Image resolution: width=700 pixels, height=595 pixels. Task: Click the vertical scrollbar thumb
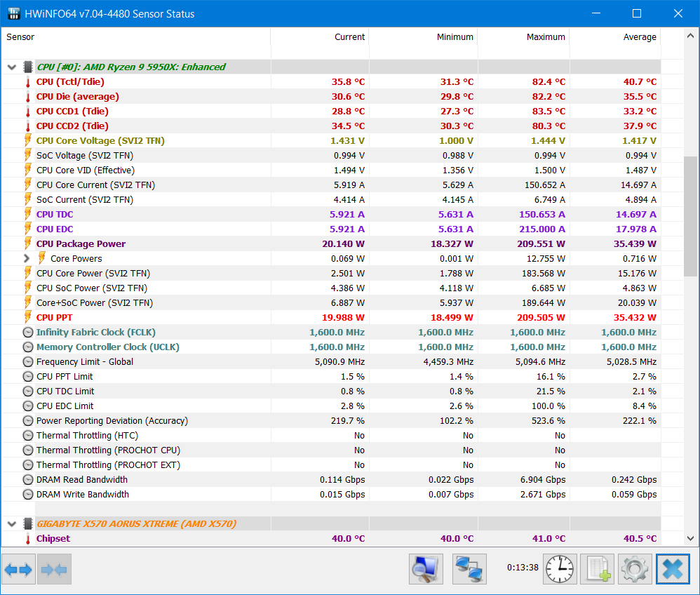click(x=690, y=217)
